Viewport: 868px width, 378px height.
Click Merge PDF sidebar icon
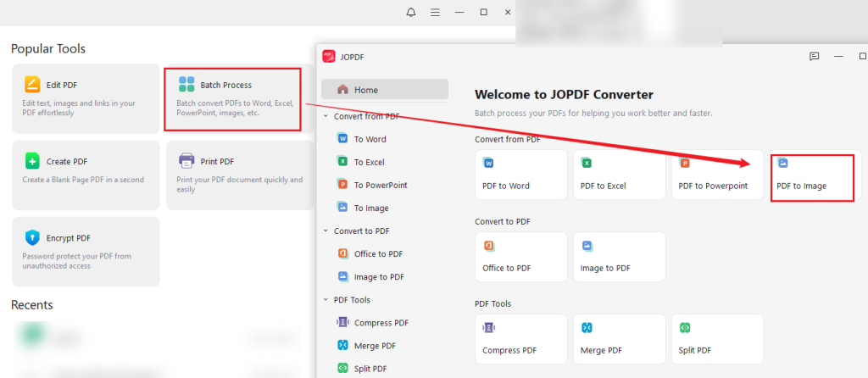pyautogui.click(x=342, y=345)
